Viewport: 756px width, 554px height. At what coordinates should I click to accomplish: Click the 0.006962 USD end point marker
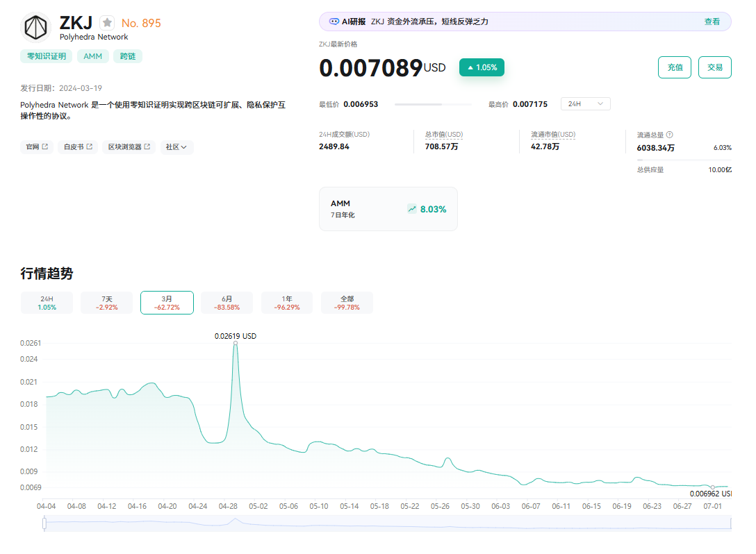713,487
